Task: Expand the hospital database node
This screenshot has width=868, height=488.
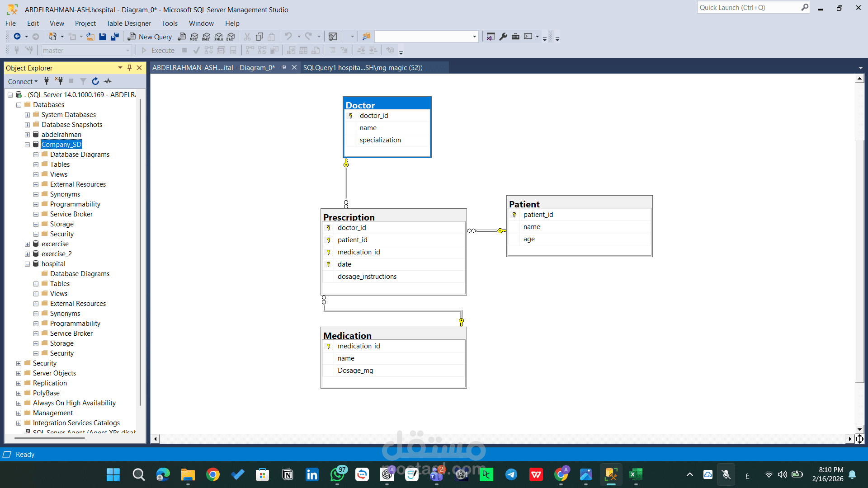Action: pos(27,263)
